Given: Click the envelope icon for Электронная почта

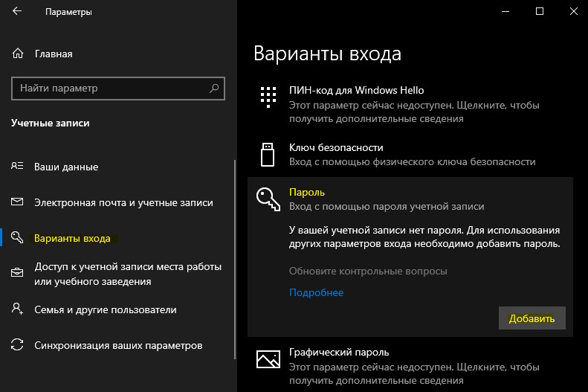Looking at the screenshot, I should pos(17,202).
